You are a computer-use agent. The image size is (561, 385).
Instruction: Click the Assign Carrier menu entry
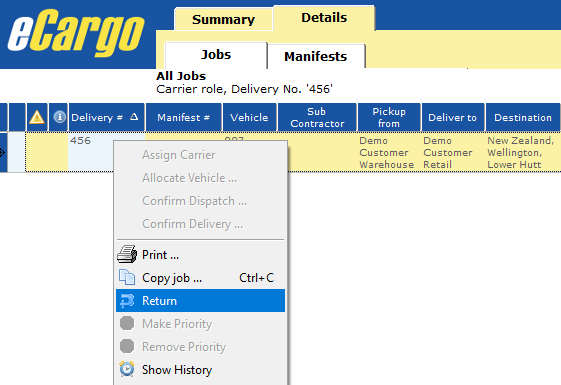point(200,155)
